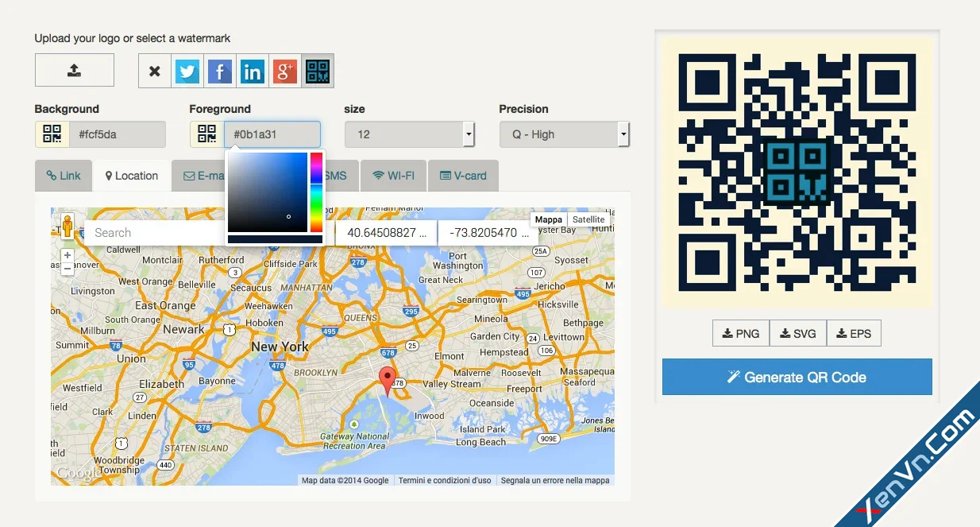Click the Background QR swatch icon

[51, 134]
